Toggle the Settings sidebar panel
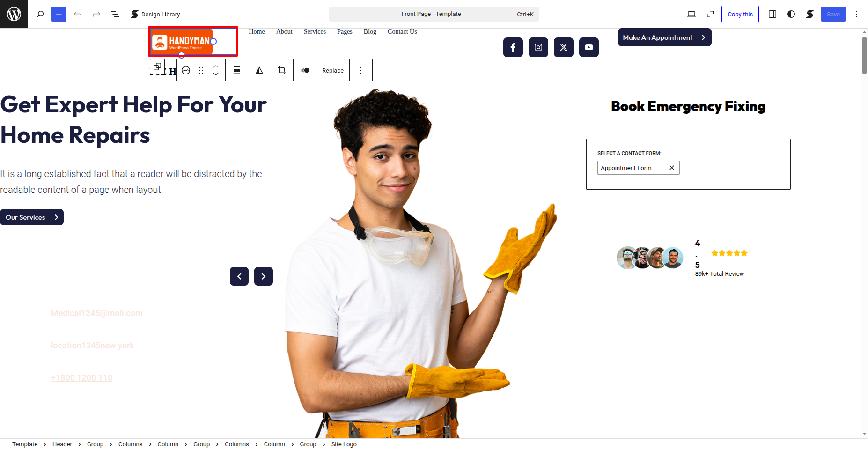The height and width of the screenshot is (450, 868). tap(772, 14)
